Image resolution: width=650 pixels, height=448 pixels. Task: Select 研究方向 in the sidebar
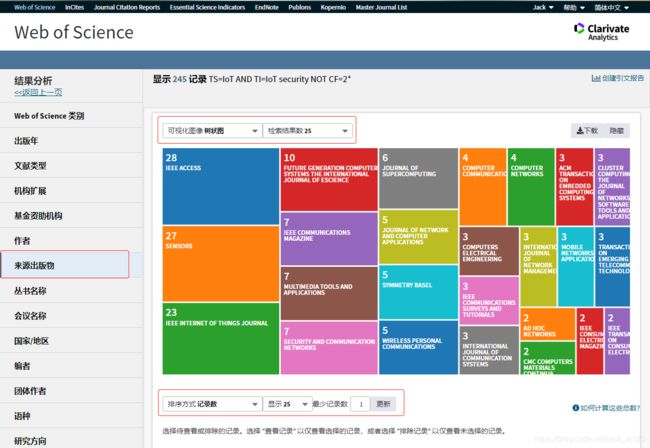pyautogui.click(x=71, y=438)
